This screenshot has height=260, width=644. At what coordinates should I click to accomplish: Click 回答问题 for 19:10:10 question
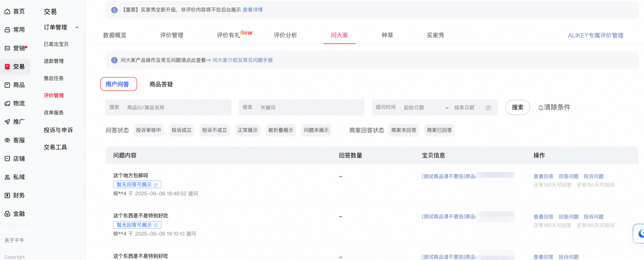568,217
